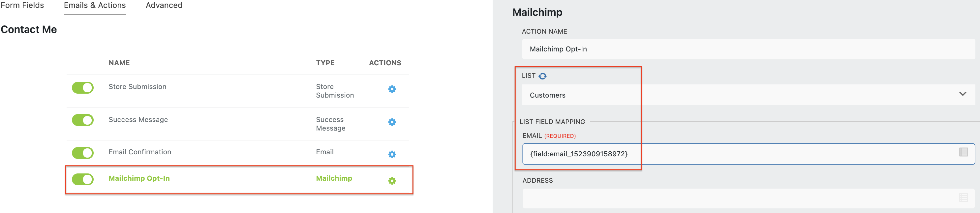Viewport: 980px width, 213px height.
Task: Open the Mailchimp Opt-In action by its name
Action: 139,178
